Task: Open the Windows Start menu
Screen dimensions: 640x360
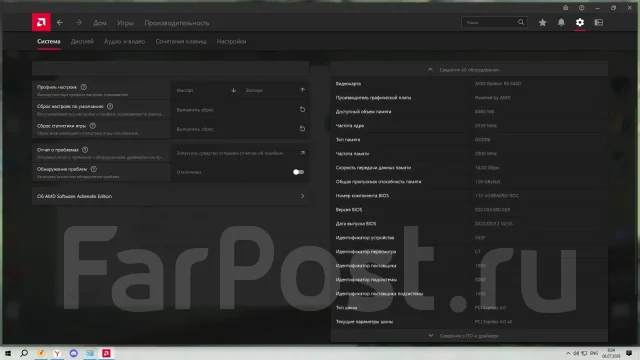Action: (8, 353)
